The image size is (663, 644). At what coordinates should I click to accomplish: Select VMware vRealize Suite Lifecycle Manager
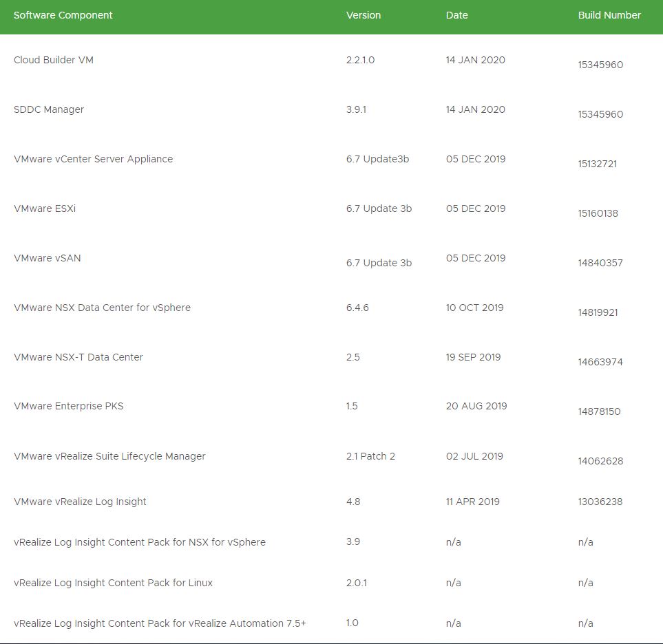(x=109, y=456)
